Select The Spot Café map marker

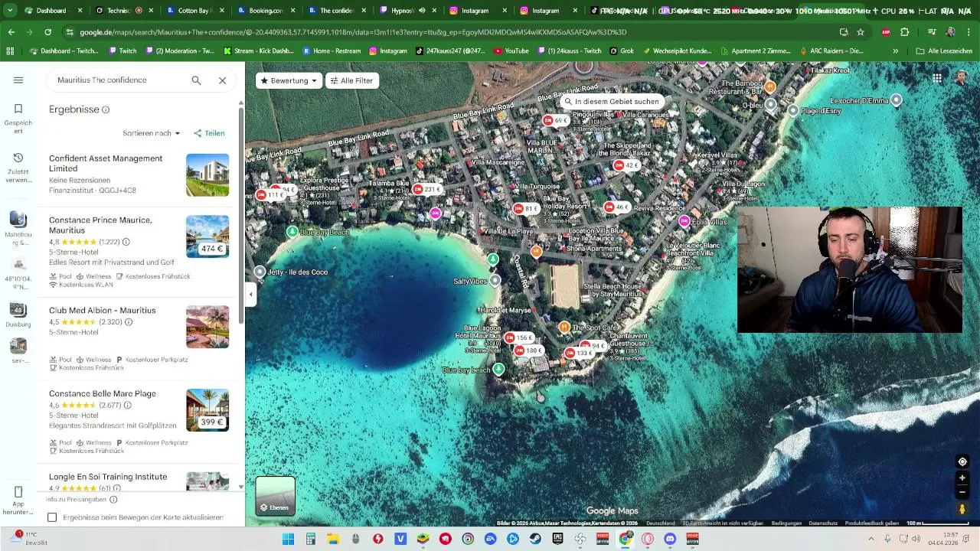pyautogui.click(x=564, y=328)
